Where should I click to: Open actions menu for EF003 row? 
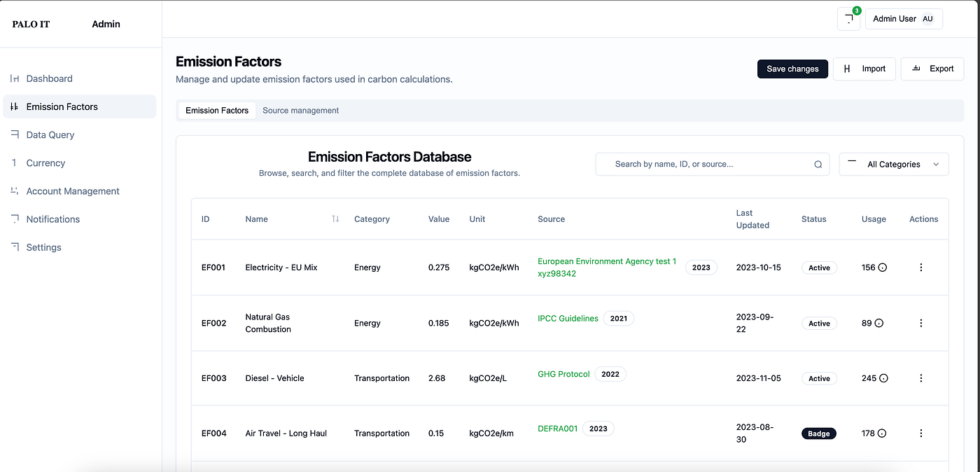point(920,378)
